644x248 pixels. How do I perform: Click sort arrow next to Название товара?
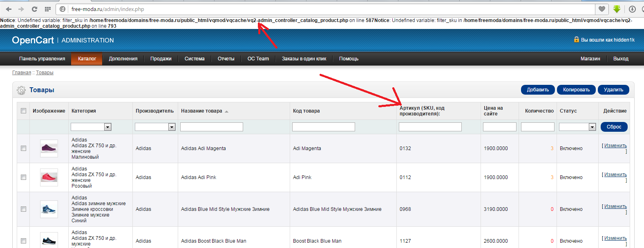click(226, 111)
